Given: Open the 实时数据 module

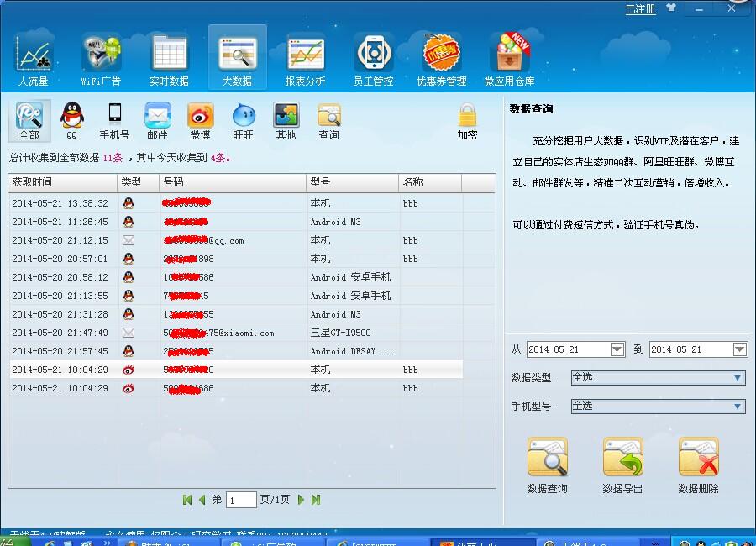Looking at the screenshot, I should tap(169, 60).
